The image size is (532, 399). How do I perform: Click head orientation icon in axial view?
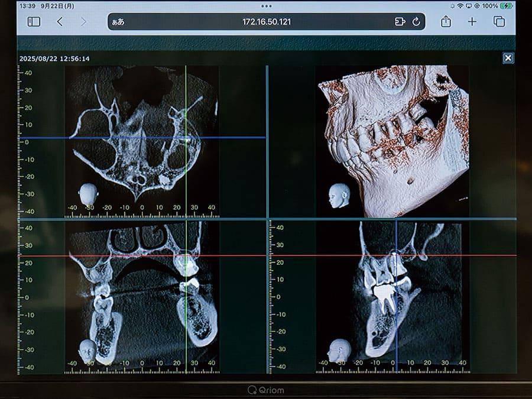[x=89, y=193]
